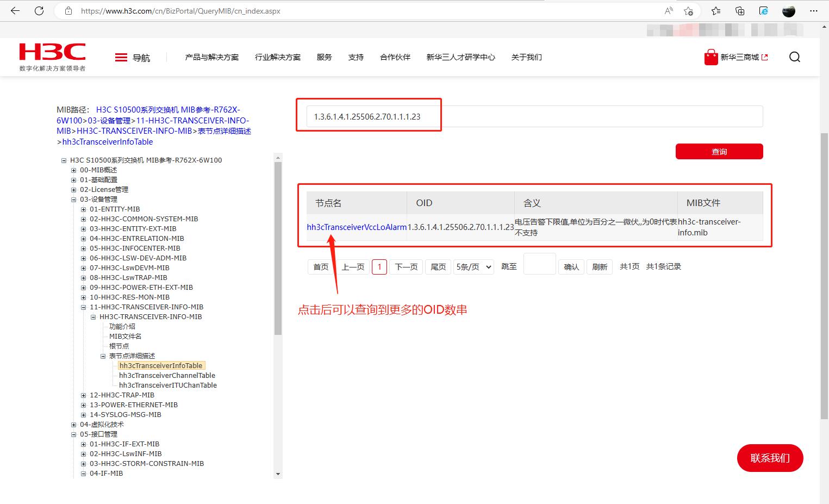Open the hh3cTransceiverVccLoAlarm node link
Screen dimensions: 829x504
[x=357, y=227]
